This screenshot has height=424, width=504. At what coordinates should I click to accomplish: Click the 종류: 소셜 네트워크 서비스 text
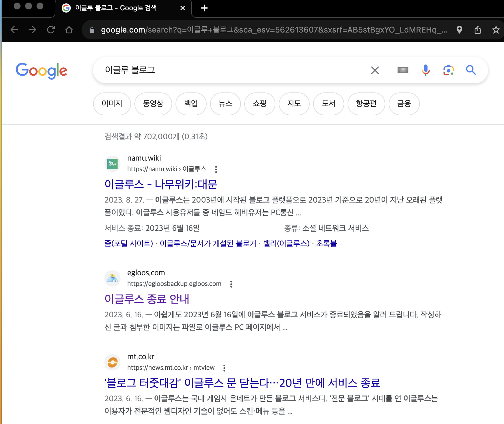326,228
